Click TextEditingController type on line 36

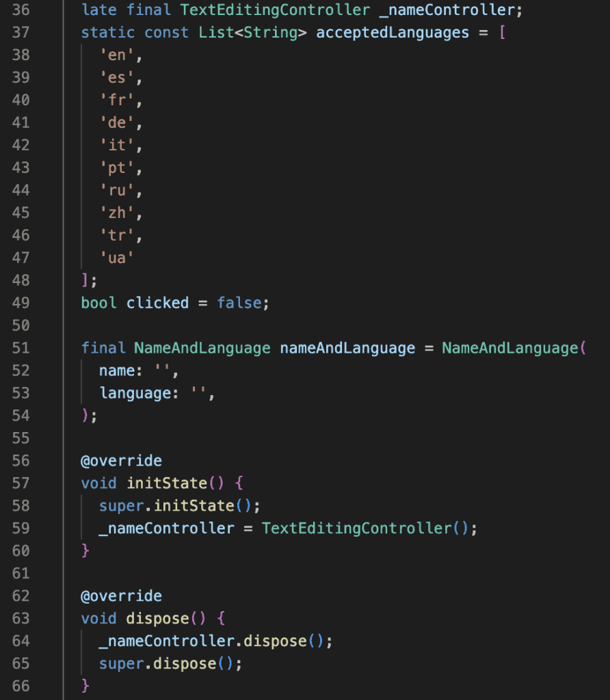tap(275, 10)
